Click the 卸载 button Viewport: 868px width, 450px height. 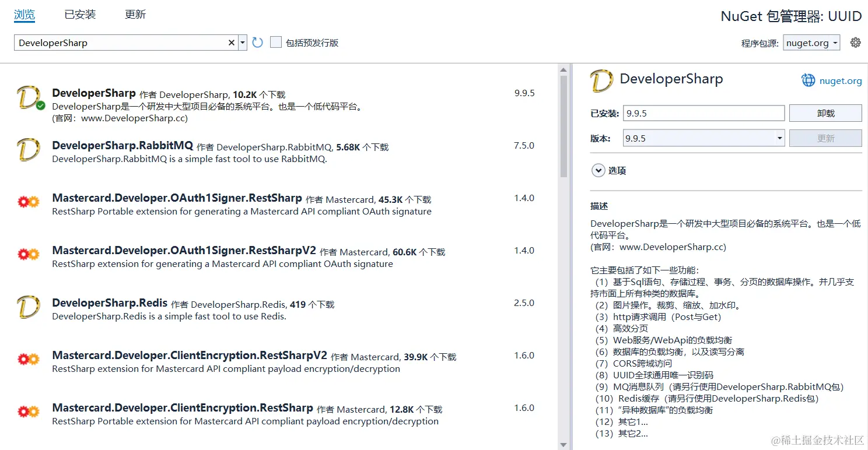825,114
